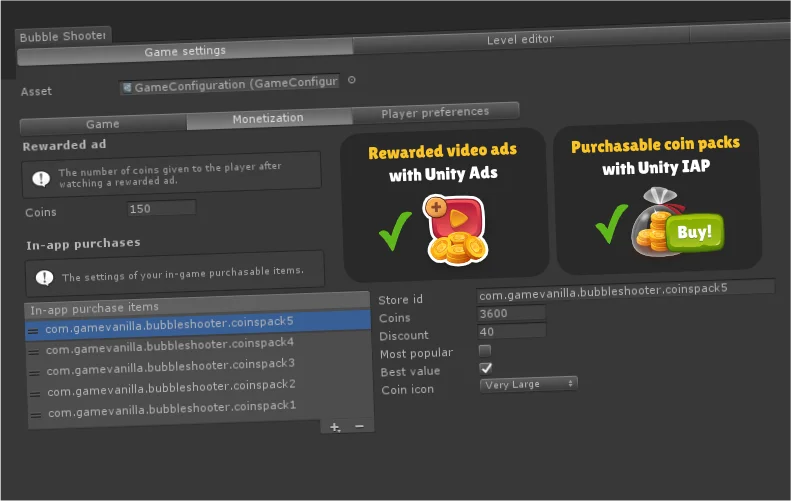The height and width of the screenshot is (501, 791).
Task: Grab the coinspack4 row drag handle
Action: tap(34, 352)
